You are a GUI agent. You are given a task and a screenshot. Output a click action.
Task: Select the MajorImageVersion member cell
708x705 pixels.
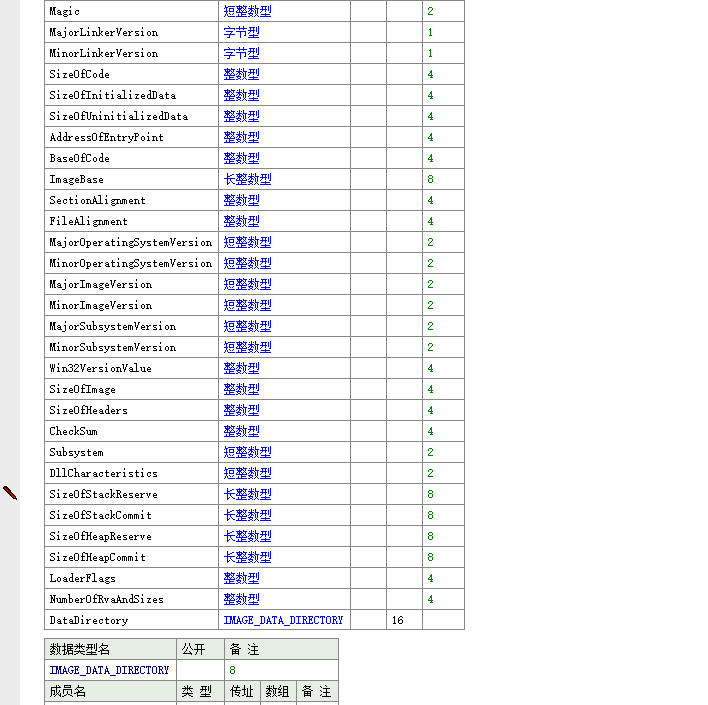pyautogui.click(x=131, y=284)
